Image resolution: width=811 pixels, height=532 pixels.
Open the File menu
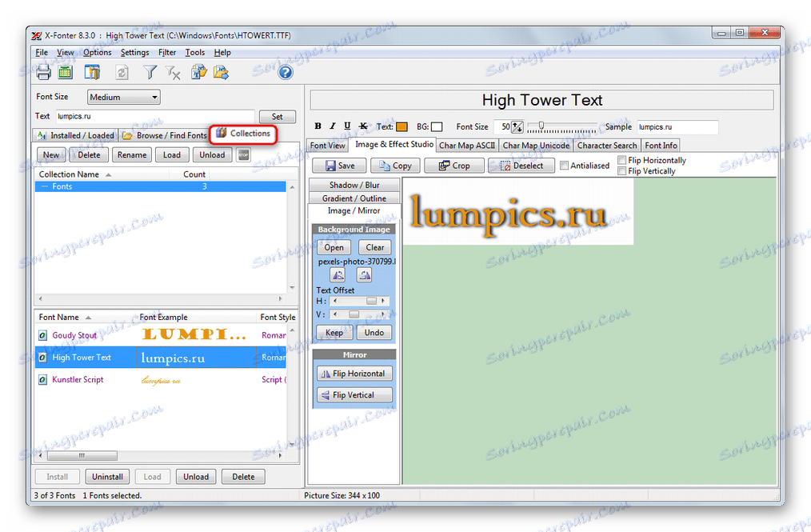[x=42, y=52]
